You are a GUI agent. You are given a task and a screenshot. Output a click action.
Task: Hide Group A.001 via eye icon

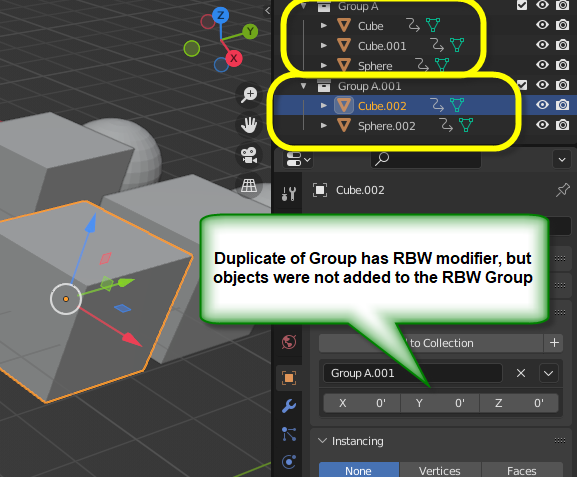pos(542,85)
